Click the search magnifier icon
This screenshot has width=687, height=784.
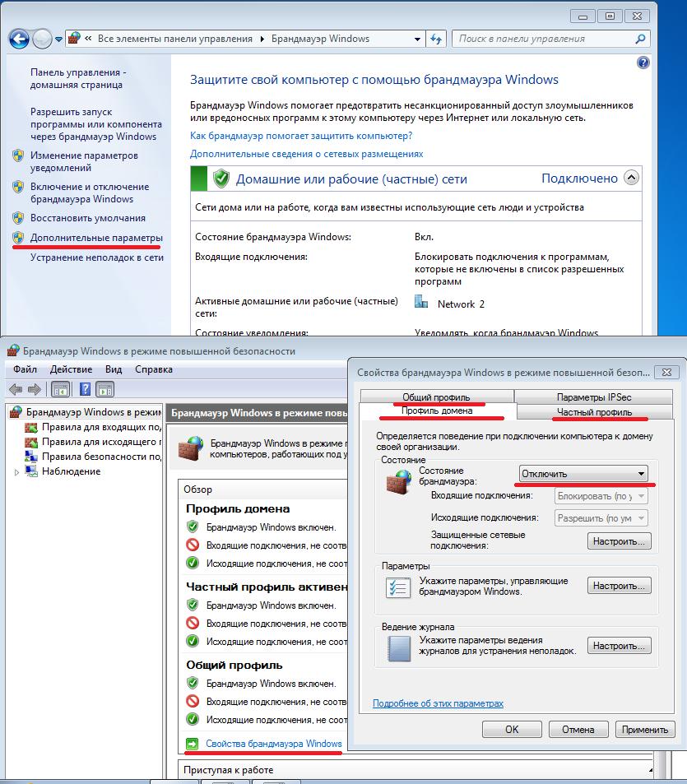(640, 39)
